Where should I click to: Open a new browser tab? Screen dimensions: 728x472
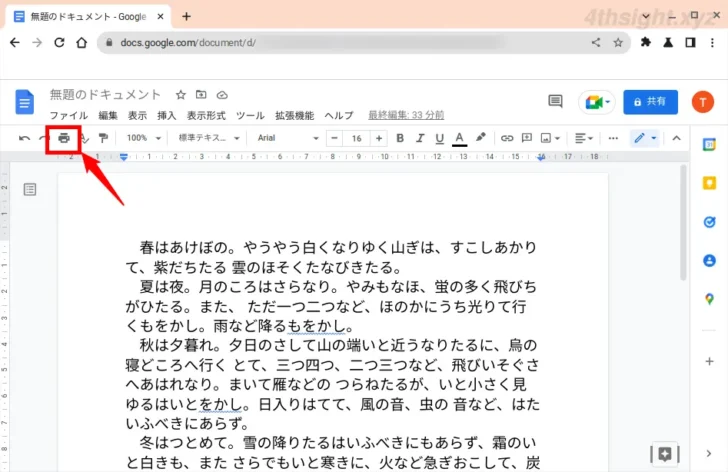point(186,17)
